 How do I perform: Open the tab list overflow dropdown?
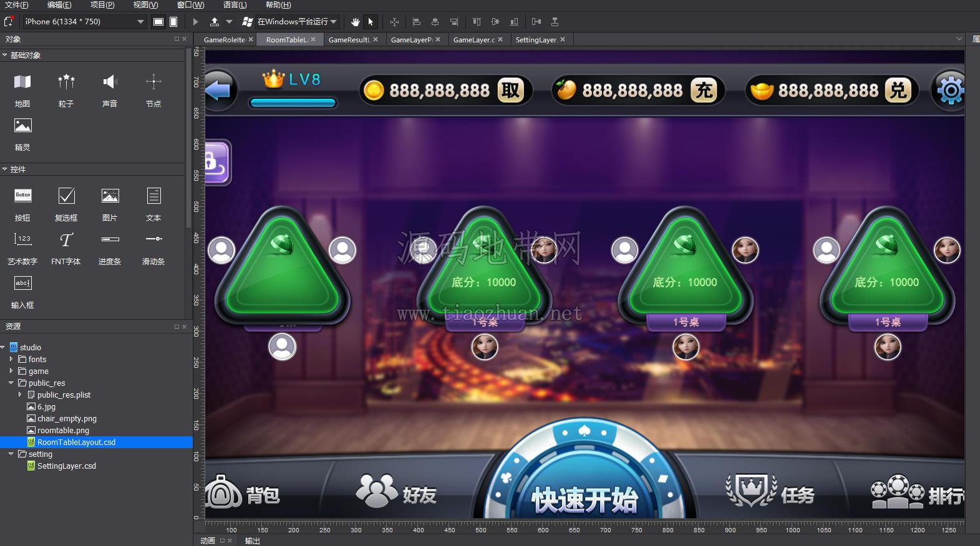pos(959,39)
